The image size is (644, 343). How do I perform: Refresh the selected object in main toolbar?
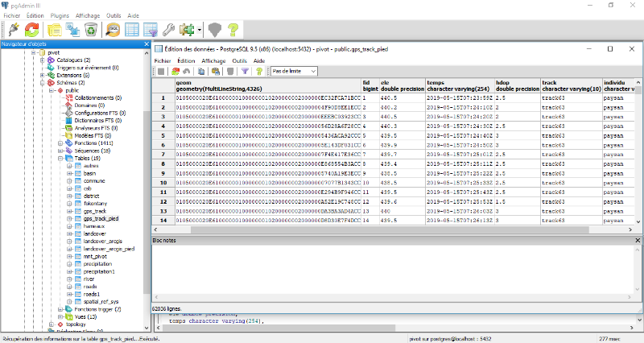pyautogui.click(x=32, y=30)
